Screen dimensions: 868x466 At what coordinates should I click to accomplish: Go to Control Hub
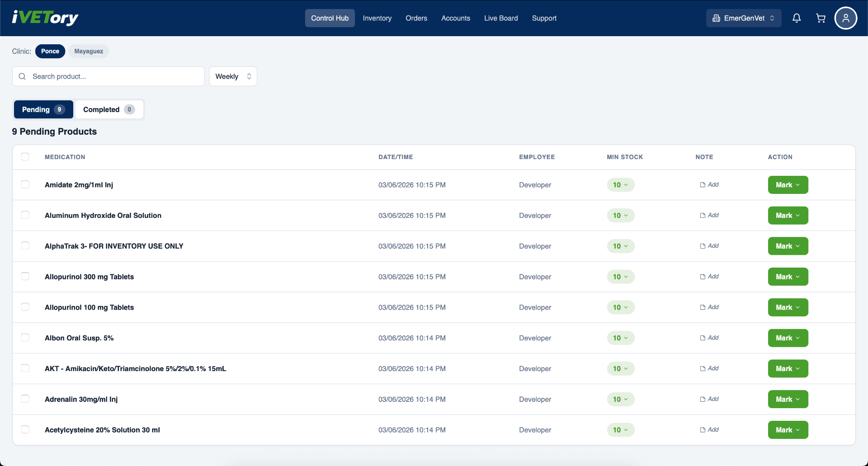point(330,18)
